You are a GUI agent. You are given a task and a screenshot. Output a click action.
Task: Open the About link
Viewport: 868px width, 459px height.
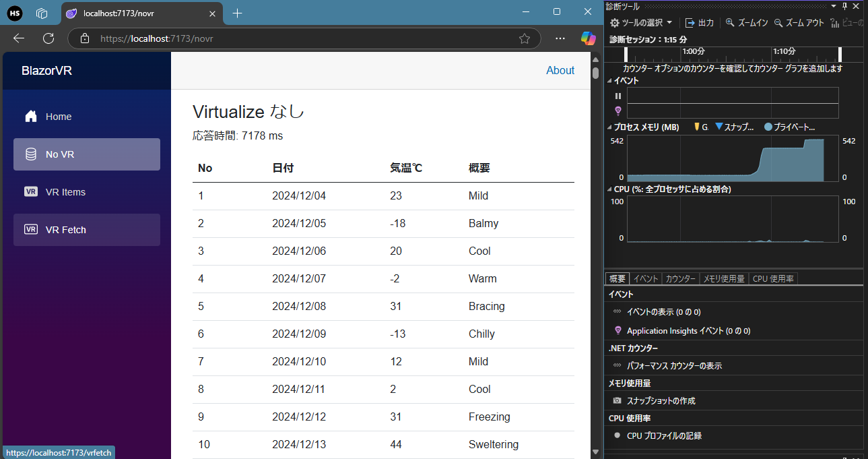[x=560, y=71]
